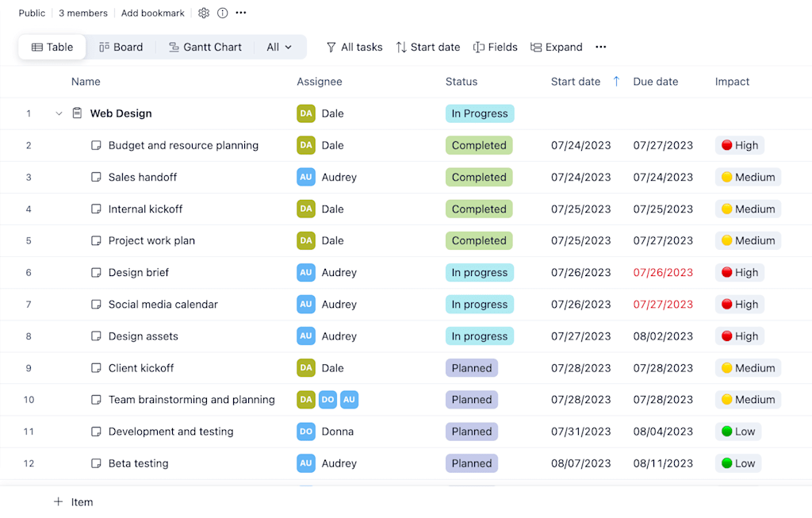Open Completed status for Sales handoff
Image resolution: width=812 pixels, height=518 pixels.
[x=479, y=177]
